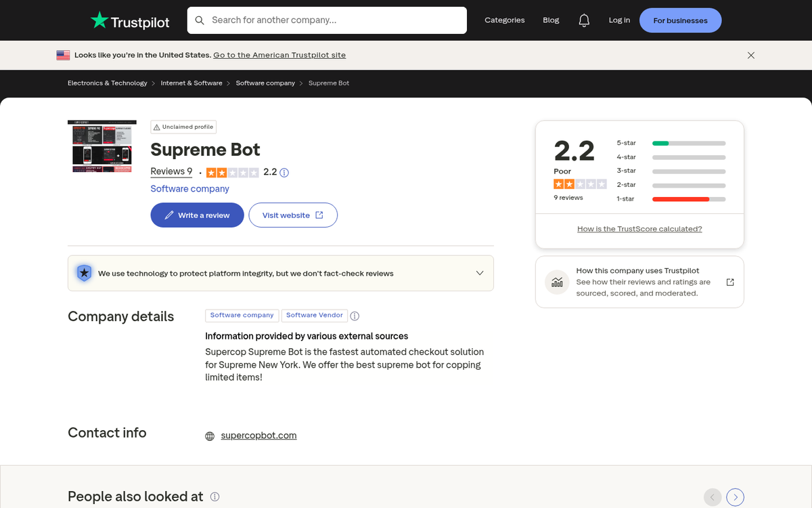Viewport: 812px width, 508px height.
Task: Click How is the TrustScore calculated link
Action: pyautogui.click(x=639, y=228)
